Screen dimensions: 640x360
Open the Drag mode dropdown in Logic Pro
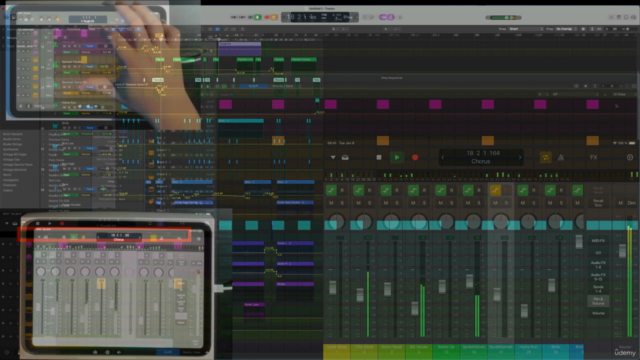tap(567, 29)
